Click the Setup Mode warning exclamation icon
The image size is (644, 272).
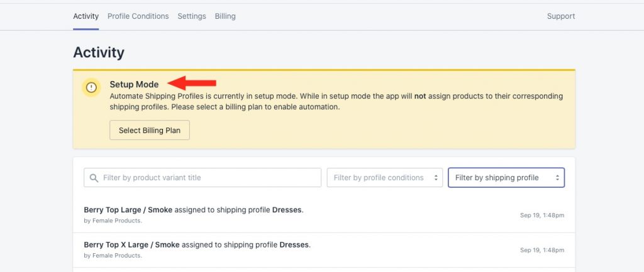tap(91, 87)
